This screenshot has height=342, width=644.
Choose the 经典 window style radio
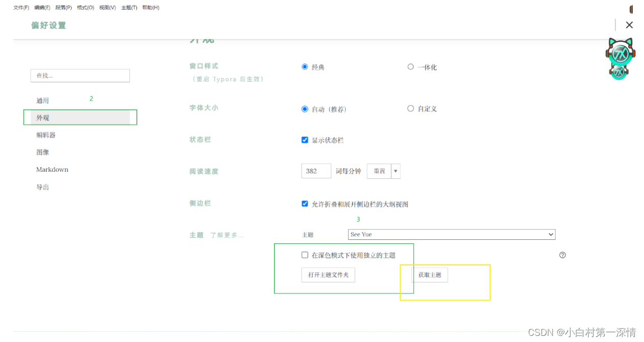click(x=305, y=66)
